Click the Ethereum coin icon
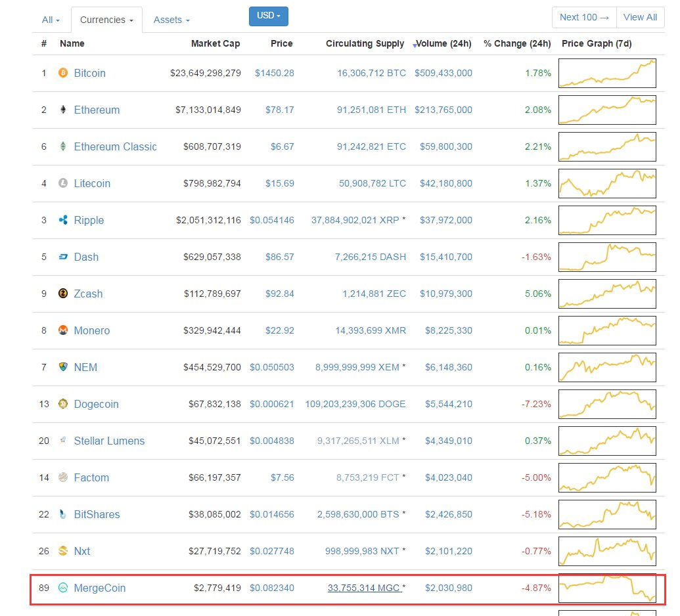Viewport: 680px width, 616px height. coord(62,110)
